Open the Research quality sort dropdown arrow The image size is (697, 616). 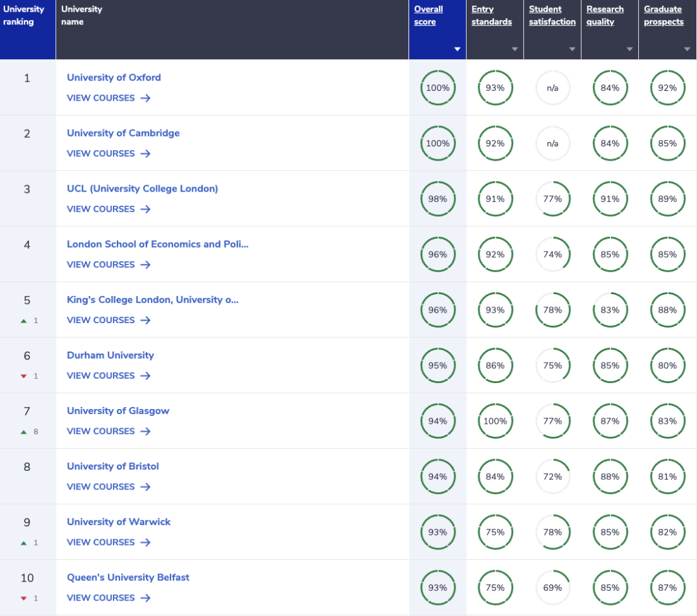(x=629, y=49)
